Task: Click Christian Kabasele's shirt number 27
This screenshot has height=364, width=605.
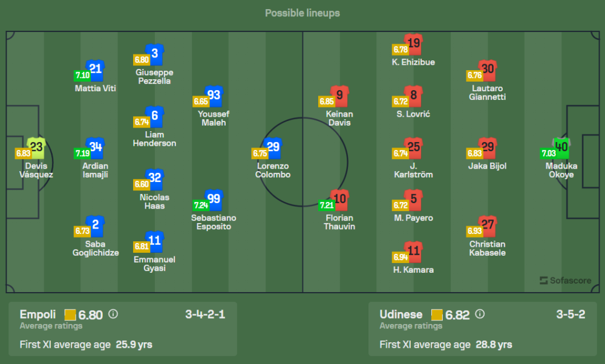Action: 488,225
